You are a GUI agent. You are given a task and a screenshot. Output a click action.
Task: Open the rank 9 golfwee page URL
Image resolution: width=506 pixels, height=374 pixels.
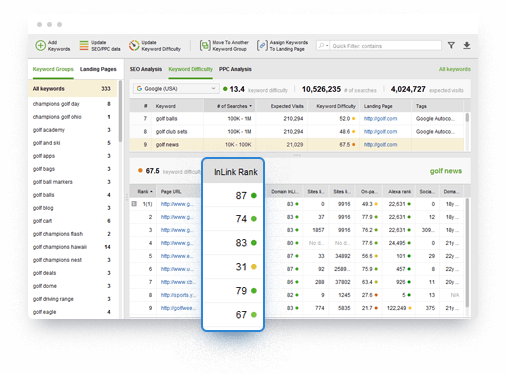click(x=178, y=308)
